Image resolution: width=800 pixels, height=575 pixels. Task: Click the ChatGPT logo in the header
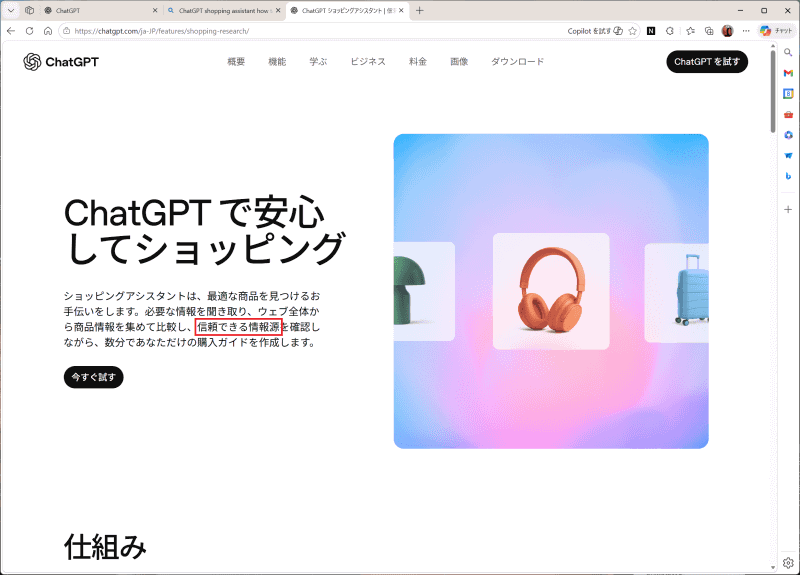tap(61, 62)
